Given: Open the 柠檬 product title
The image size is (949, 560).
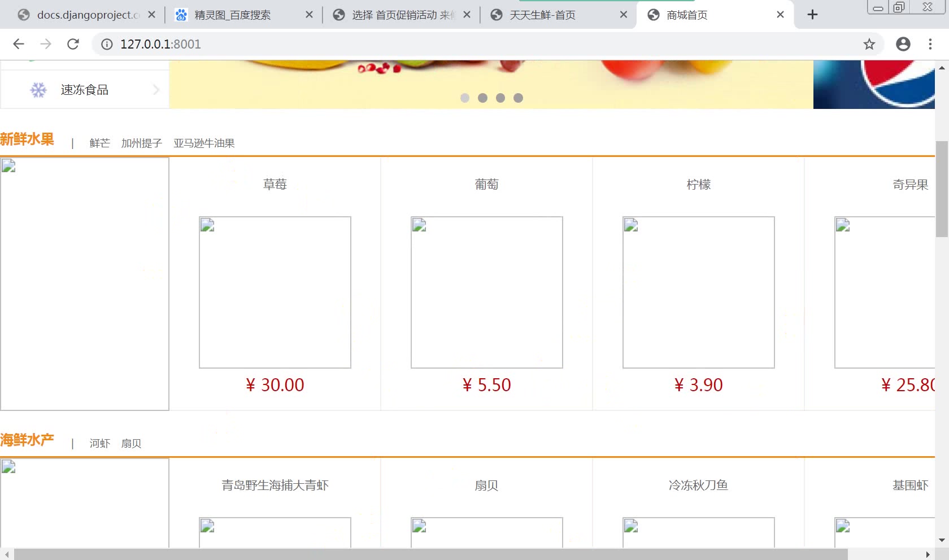Looking at the screenshot, I should click(x=699, y=184).
